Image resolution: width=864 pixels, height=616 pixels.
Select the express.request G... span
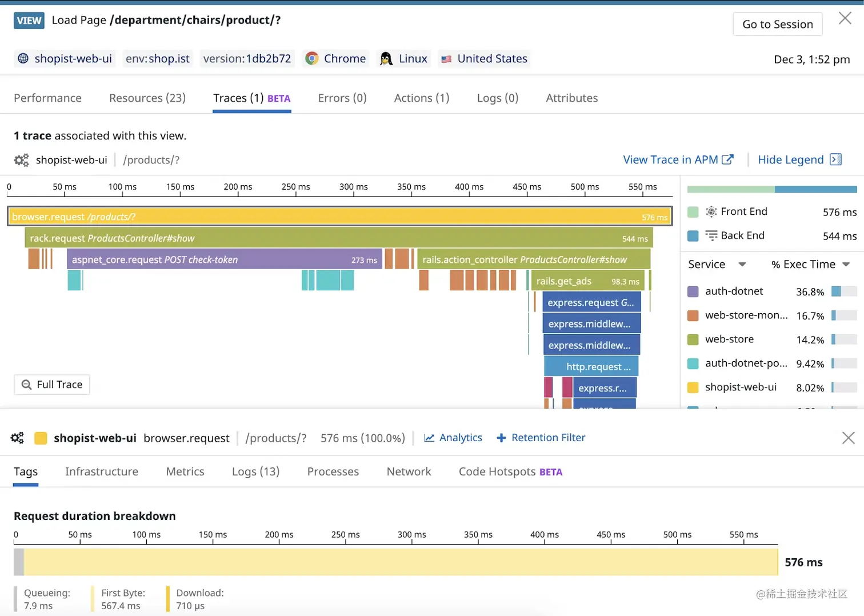pyautogui.click(x=591, y=302)
